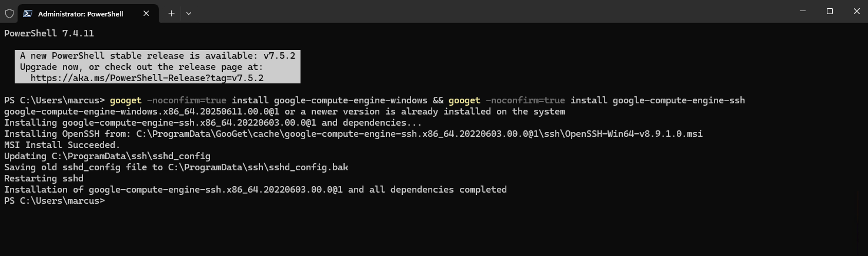Viewport: 868px width, 256px height.
Task: Click the PowerShell 7.4.11 version text
Action: click(49, 33)
